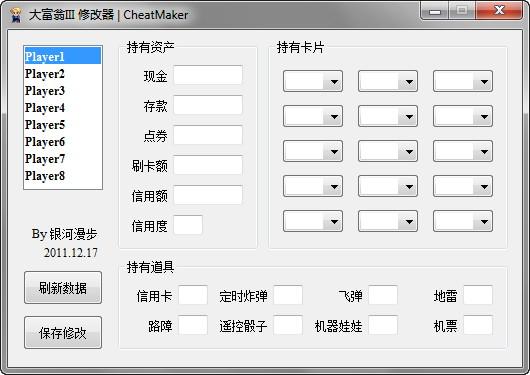This screenshot has height=375, width=530.
Task: Open first row, first column card dropdown
Action: click(313, 81)
